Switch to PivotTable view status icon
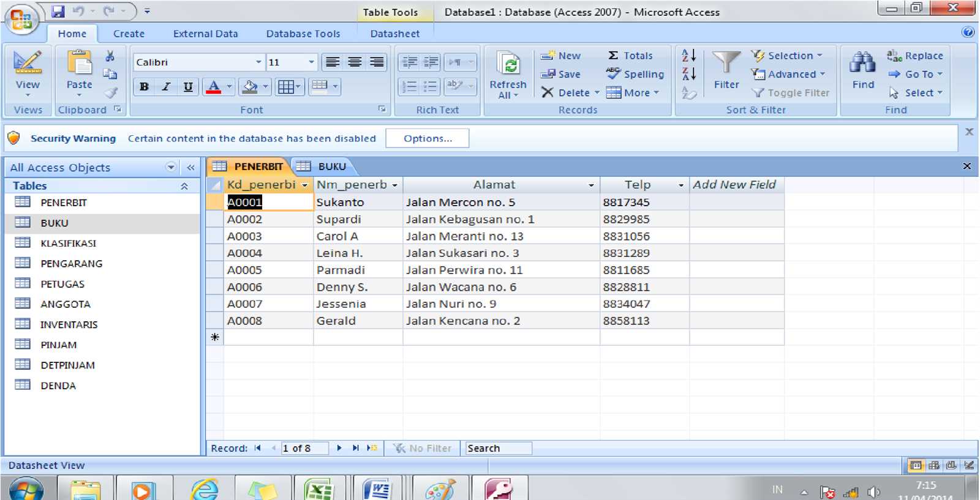Image resolution: width=980 pixels, height=500 pixels. tap(934, 466)
